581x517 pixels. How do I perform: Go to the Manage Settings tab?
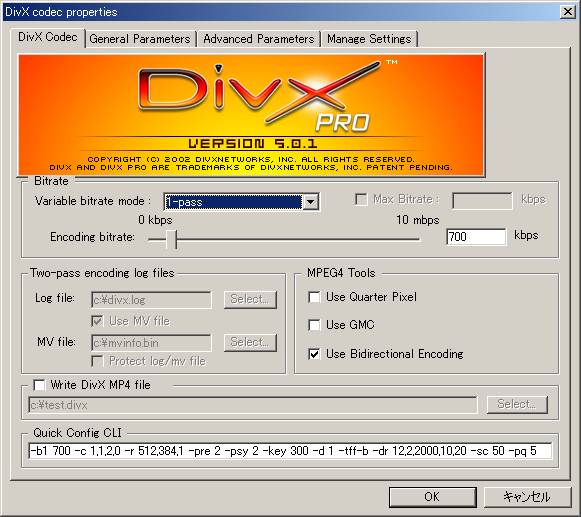pyautogui.click(x=369, y=39)
